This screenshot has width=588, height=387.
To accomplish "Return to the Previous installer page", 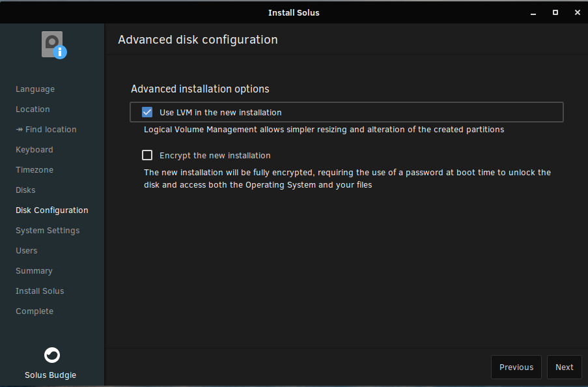I will pos(516,367).
